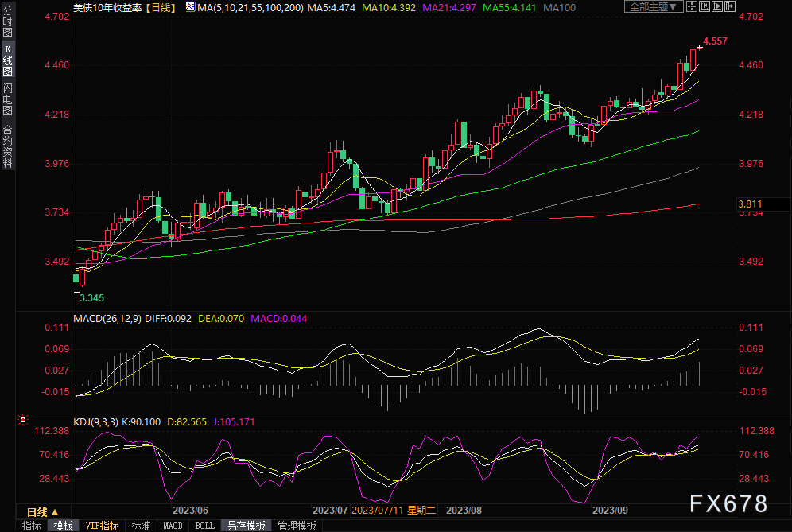The height and width of the screenshot is (532, 792).
Task: Click the orange triangle next to 日线
Action: (55, 512)
